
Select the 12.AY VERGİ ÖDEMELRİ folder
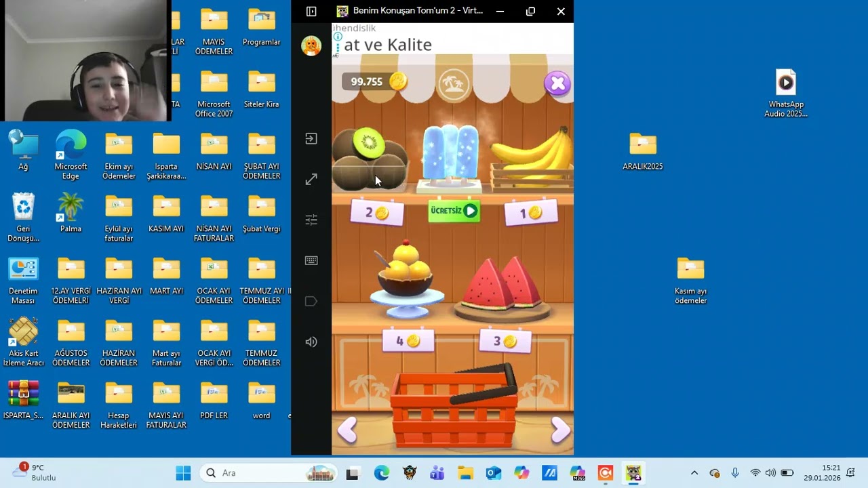[x=71, y=280]
